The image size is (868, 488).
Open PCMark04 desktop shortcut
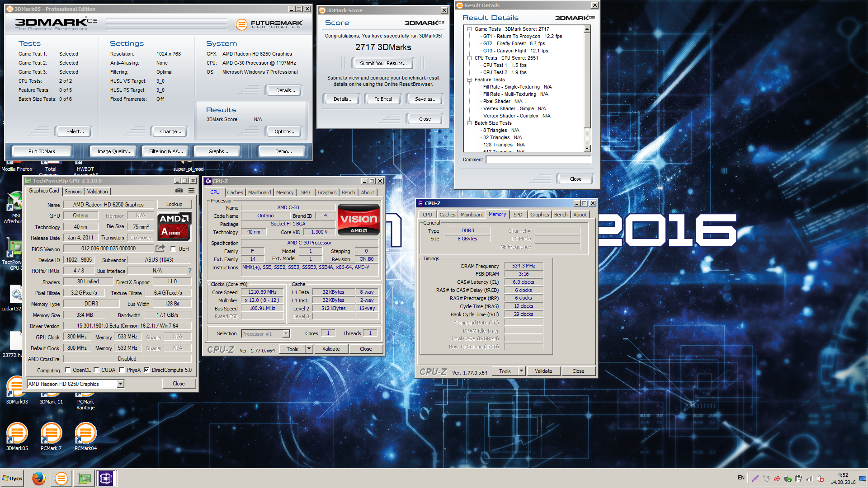tap(85, 436)
